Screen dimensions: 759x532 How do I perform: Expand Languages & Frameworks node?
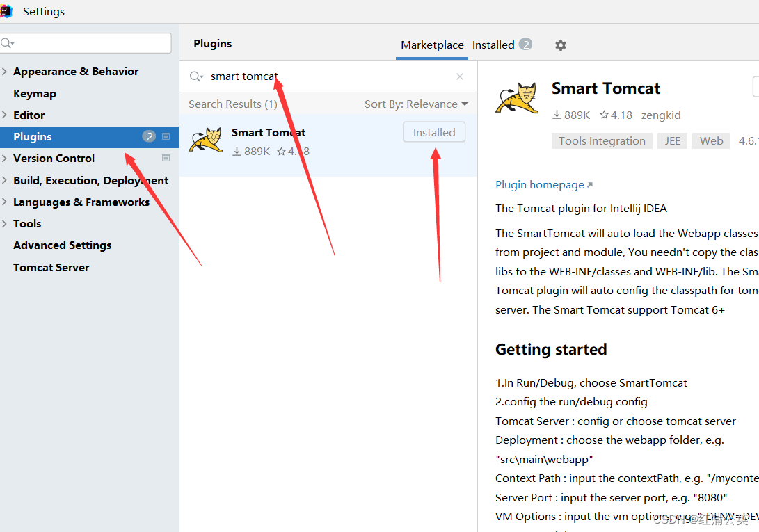pos(4,202)
